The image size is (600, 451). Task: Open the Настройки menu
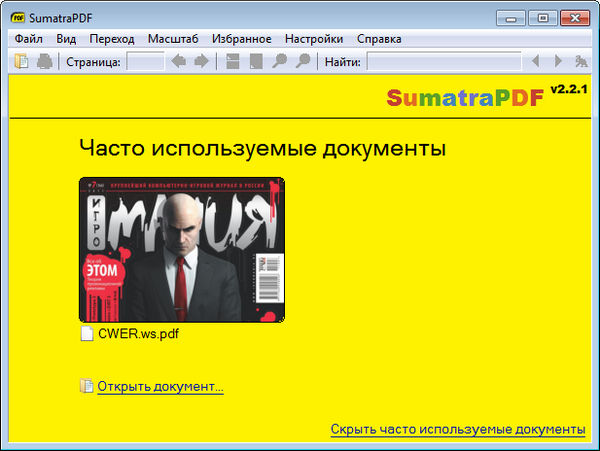(x=313, y=39)
